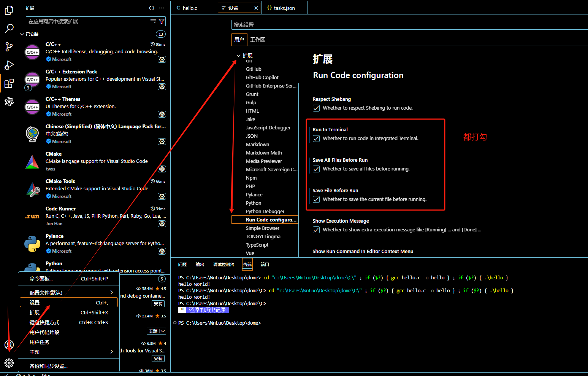588x376 pixels.
Task: Open Run and Debug view icon
Action: 9,65
